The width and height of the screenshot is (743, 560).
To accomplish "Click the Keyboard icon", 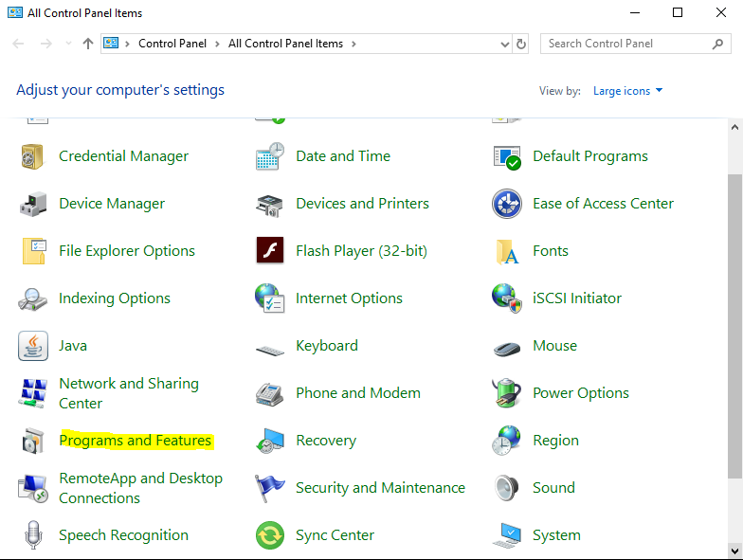I will tap(270, 351).
